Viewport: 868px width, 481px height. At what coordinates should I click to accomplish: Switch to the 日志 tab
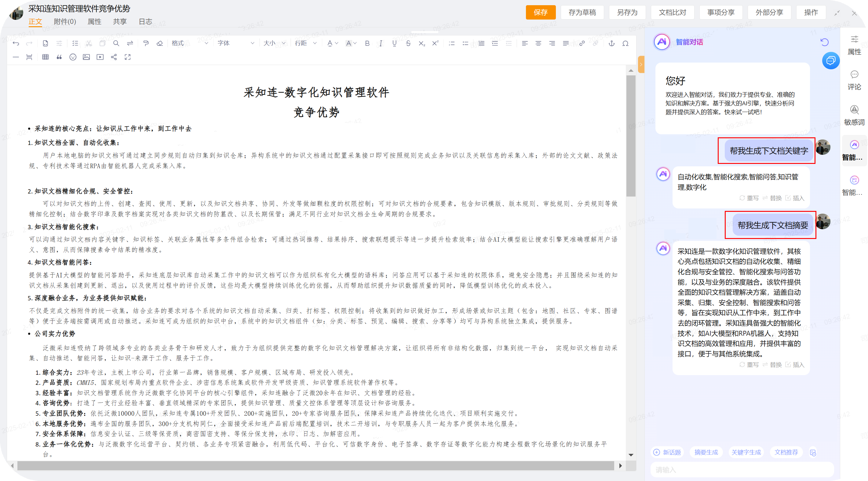[146, 22]
